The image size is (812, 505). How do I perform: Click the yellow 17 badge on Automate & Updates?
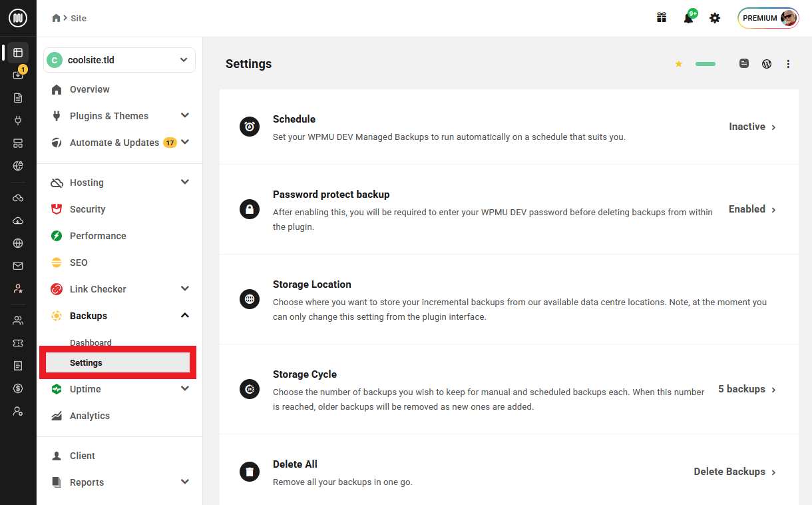coord(170,143)
